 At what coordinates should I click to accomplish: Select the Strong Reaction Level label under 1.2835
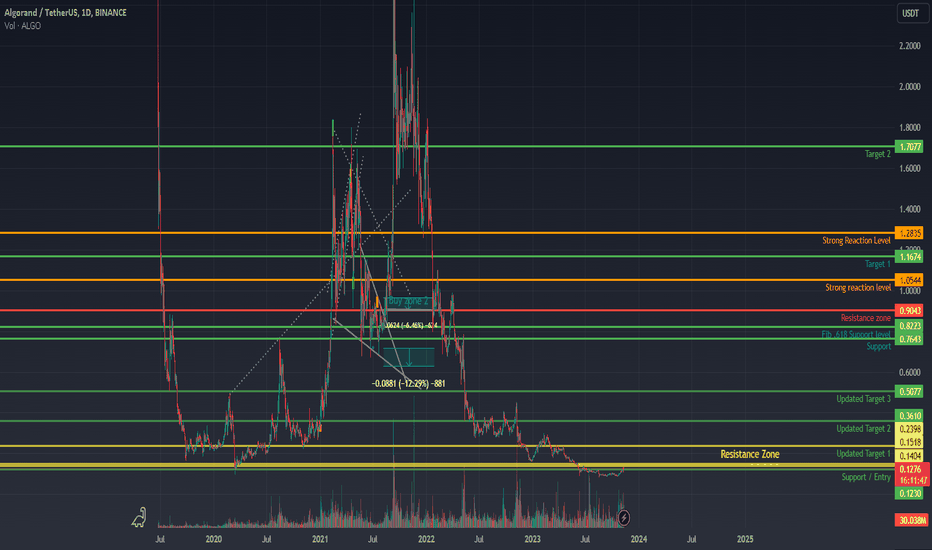point(856,241)
